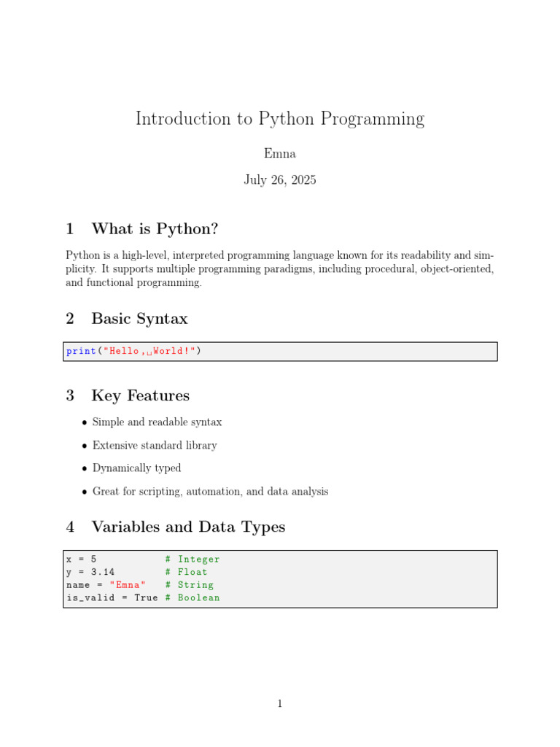The image size is (560, 747).
Task: Click the '# Integer' comment
Action: (x=192, y=560)
